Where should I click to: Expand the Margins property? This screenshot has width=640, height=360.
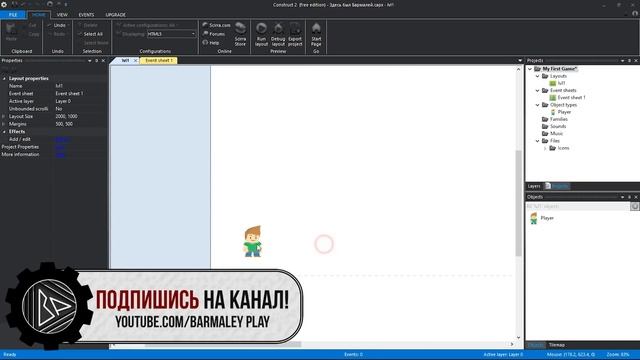coord(4,124)
